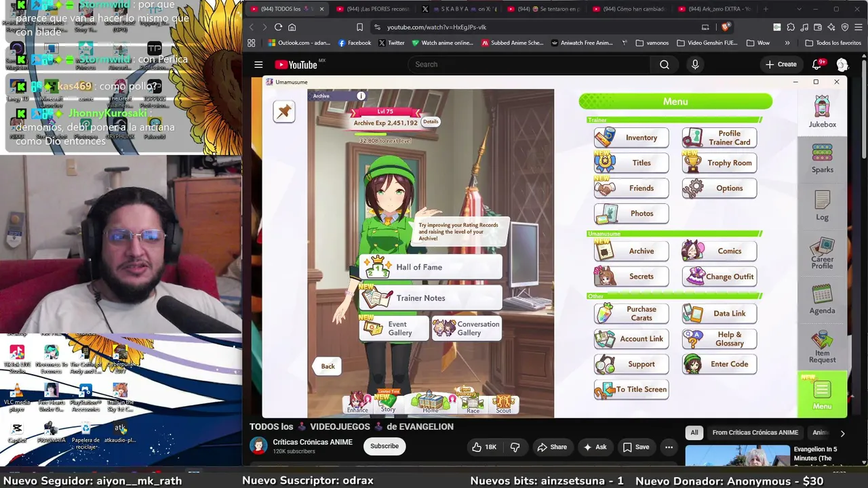Switch to the 'Se tentaron' browser tab
This screenshot has width=868, height=488.
(x=544, y=9)
